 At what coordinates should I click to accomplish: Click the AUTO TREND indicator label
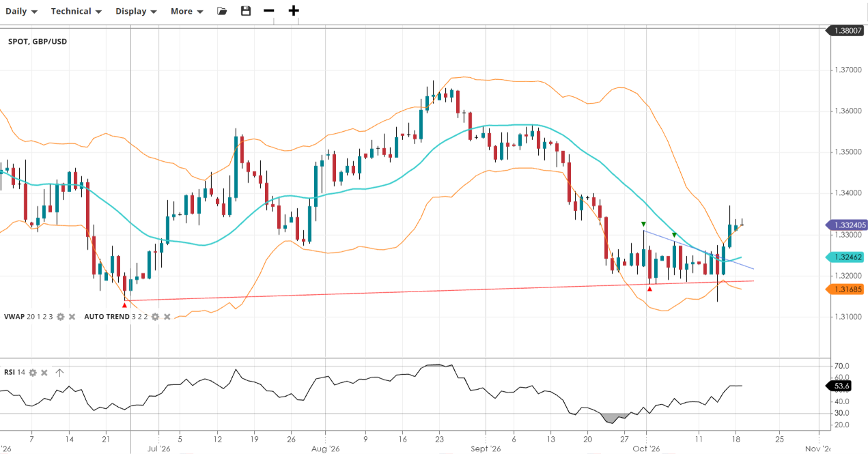pos(116,317)
